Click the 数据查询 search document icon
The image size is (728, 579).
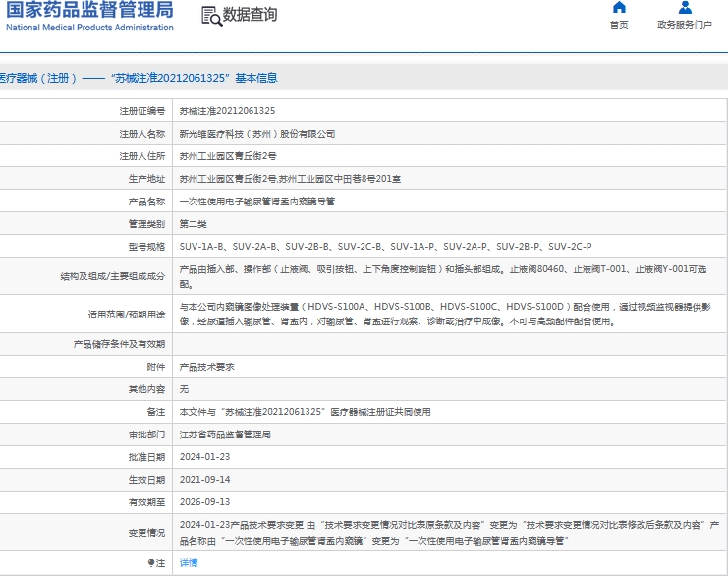coord(211,16)
